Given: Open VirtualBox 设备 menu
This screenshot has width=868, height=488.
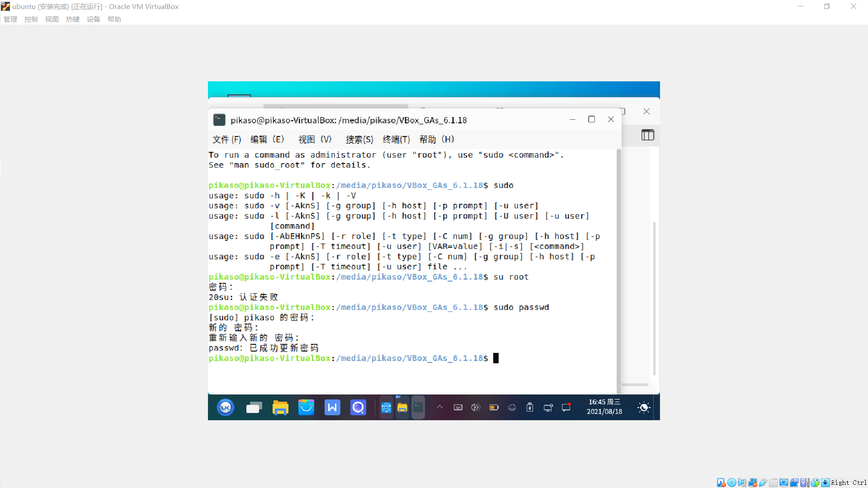Looking at the screenshot, I should 94,19.
